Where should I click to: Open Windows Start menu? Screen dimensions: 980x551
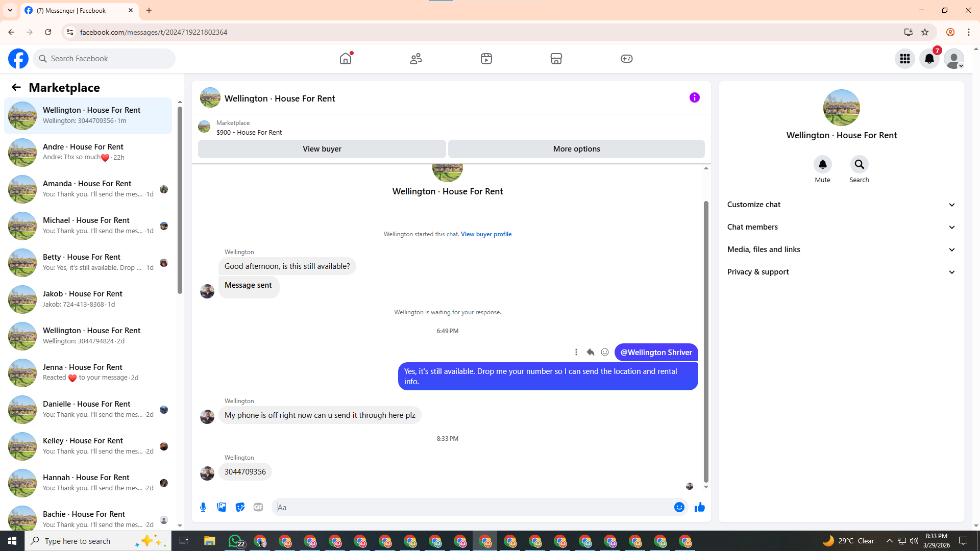coord(12,541)
